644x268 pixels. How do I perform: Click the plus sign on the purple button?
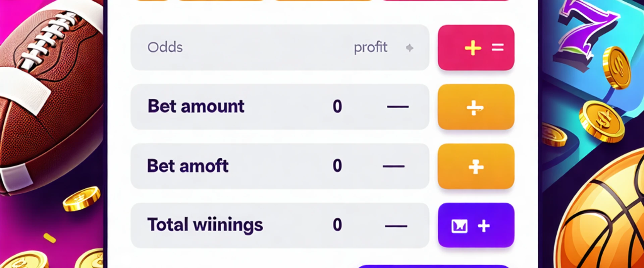click(x=484, y=226)
